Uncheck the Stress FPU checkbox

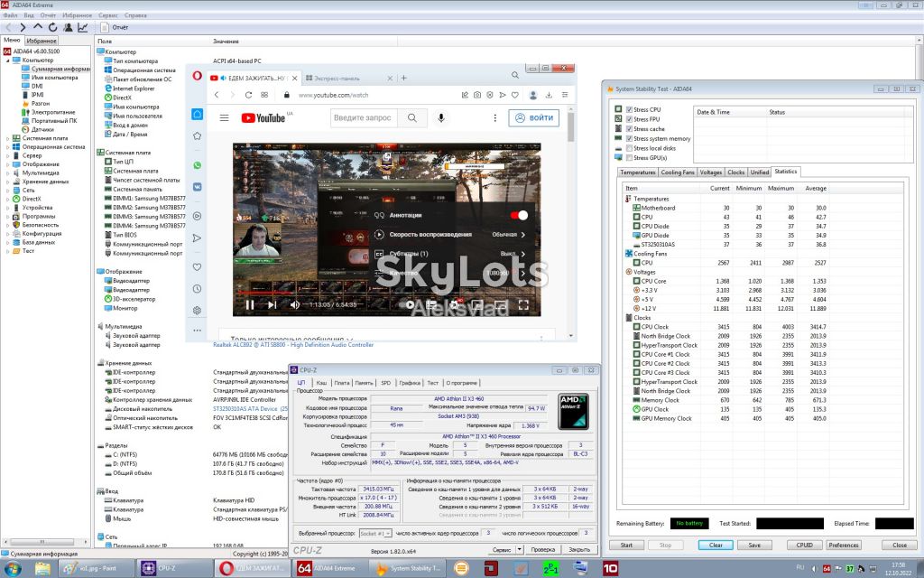point(629,119)
